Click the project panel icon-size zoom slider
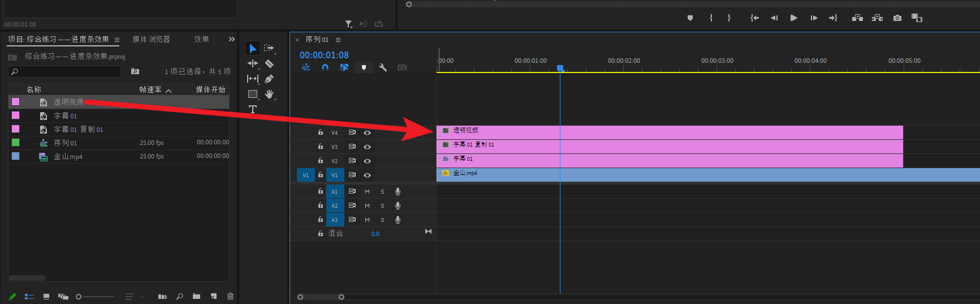This screenshot has width=980, height=304. click(x=95, y=297)
